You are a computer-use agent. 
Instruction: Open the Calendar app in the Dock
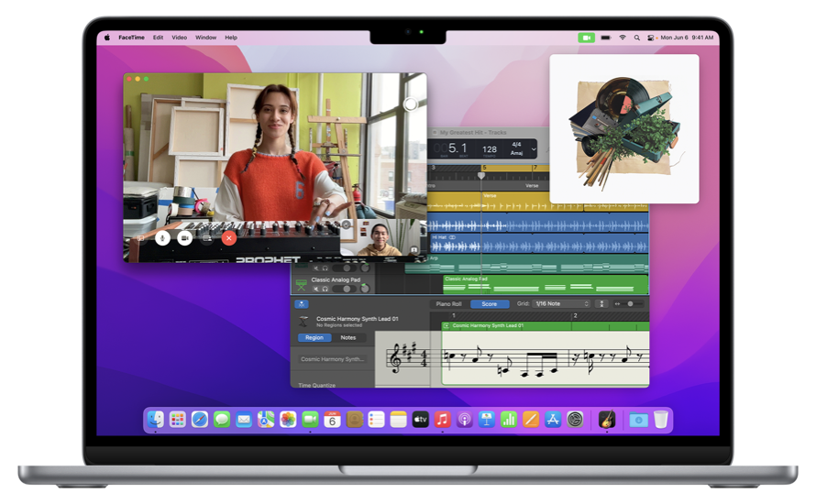[x=332, y=419]
